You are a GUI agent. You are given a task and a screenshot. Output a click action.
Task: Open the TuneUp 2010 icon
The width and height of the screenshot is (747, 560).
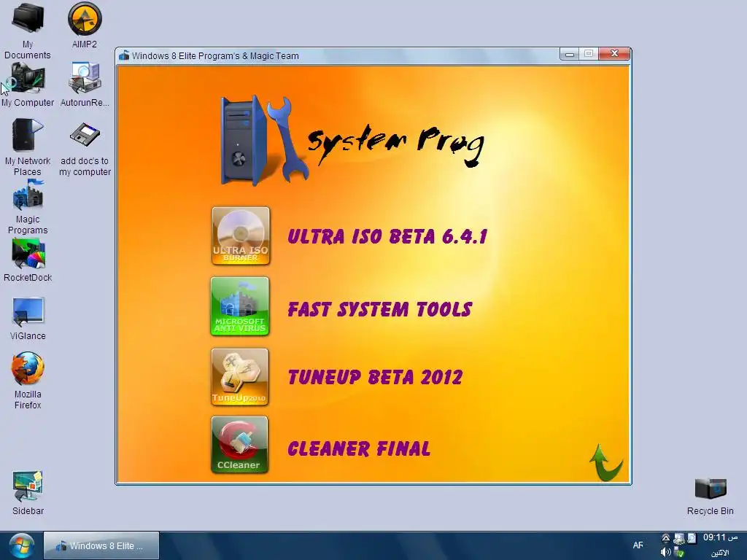[x=239, y=377]
